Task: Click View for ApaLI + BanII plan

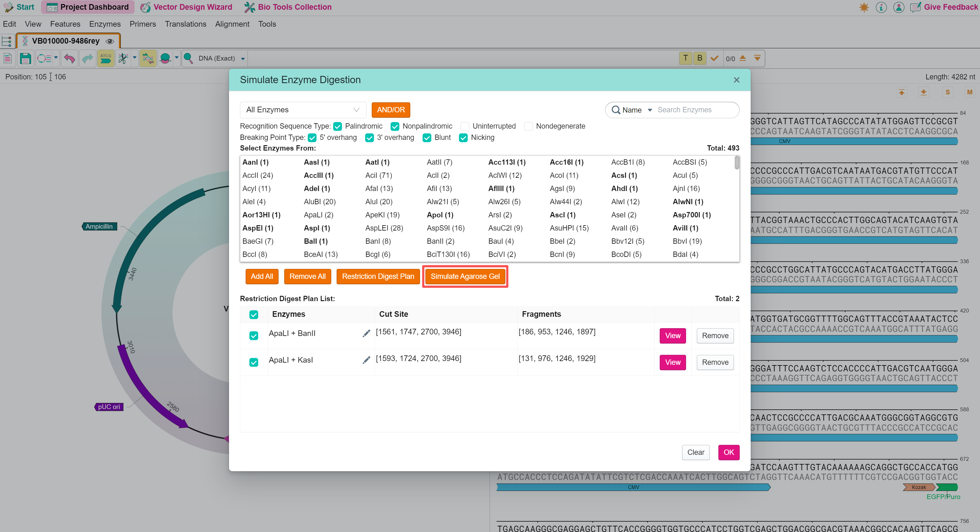Action: [x=672, y=335]
